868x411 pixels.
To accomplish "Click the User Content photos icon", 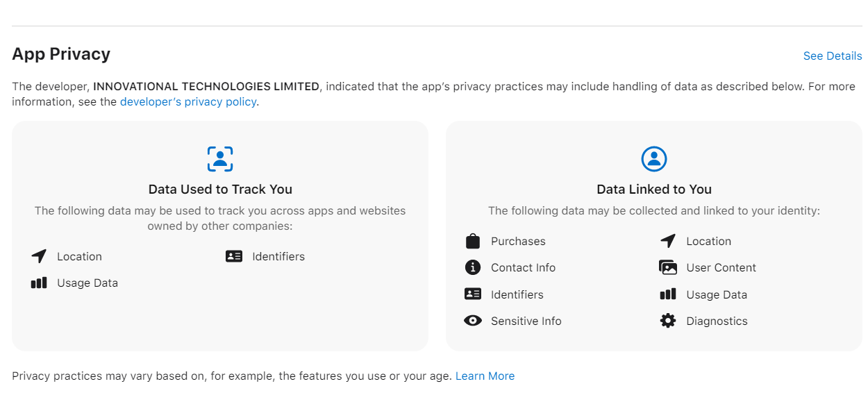I will tap(668, 267).
